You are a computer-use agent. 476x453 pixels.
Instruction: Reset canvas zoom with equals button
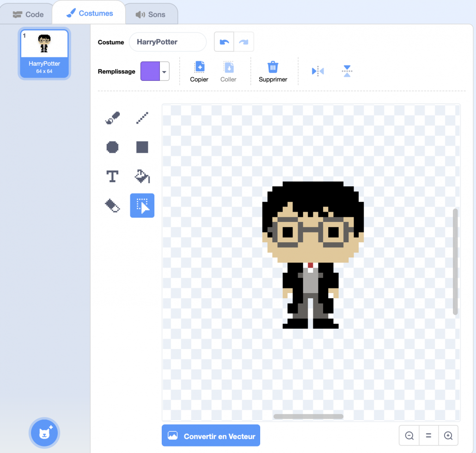click(x=429, y=435)
